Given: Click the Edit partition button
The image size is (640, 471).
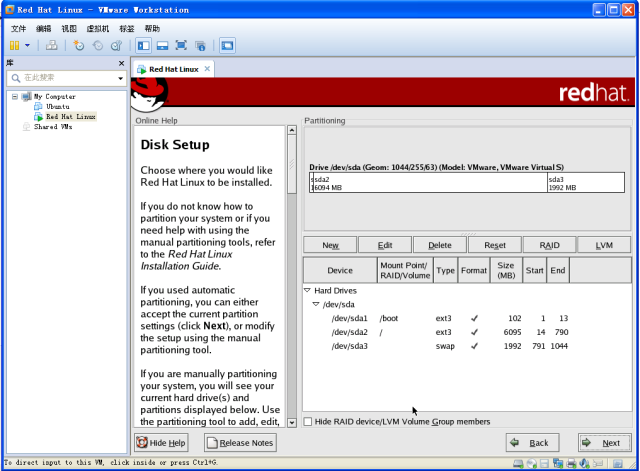Looking at the screenshot, I should [384, 245].
